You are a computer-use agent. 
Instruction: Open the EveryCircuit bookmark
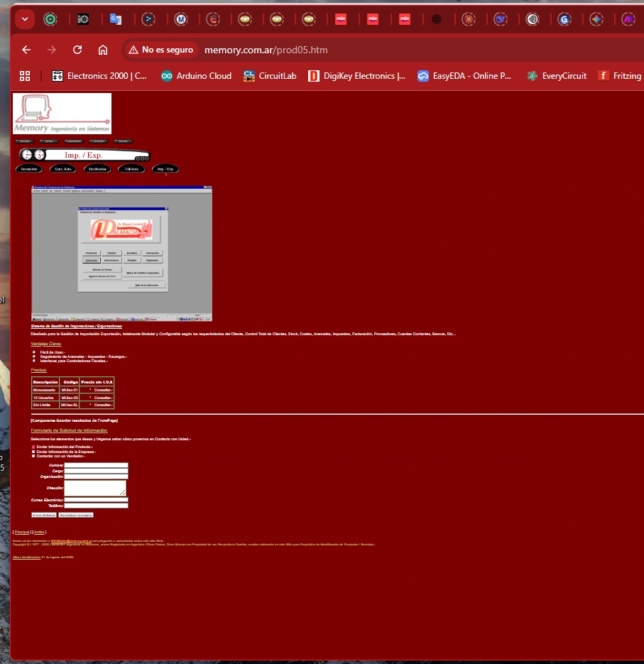pyautogui.click(x=555, y=76)
